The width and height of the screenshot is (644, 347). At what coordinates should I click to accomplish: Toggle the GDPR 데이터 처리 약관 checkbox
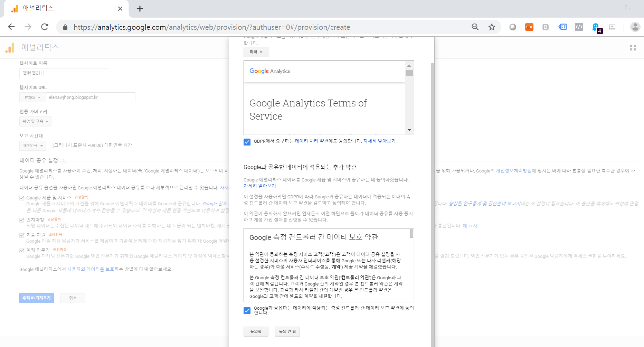pos(247,142)
